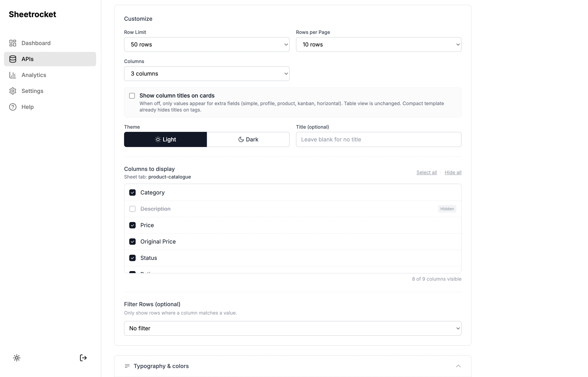This screenshot has width=588, height=377.
Task: Click the Analytics bar chart icon
Action: pos(13,75)
